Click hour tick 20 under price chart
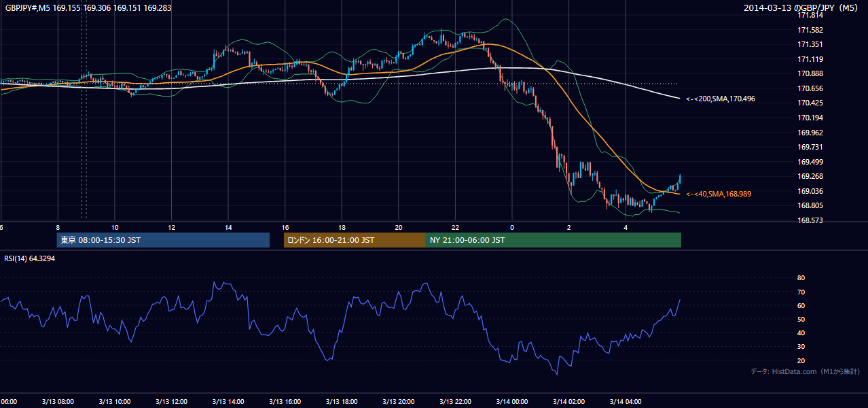 [x=399, y=228]
